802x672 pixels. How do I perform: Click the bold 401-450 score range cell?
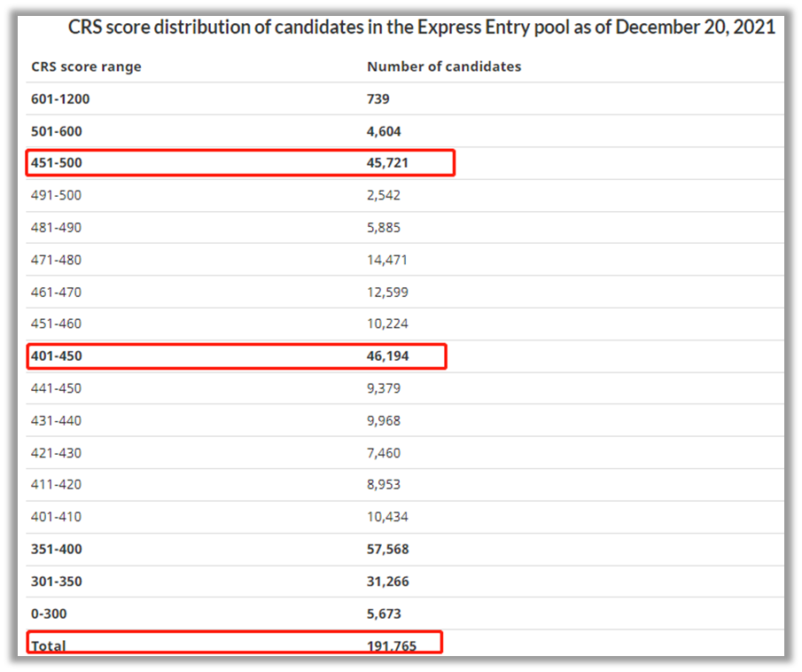pyautogui.click(x=56, y=356)
